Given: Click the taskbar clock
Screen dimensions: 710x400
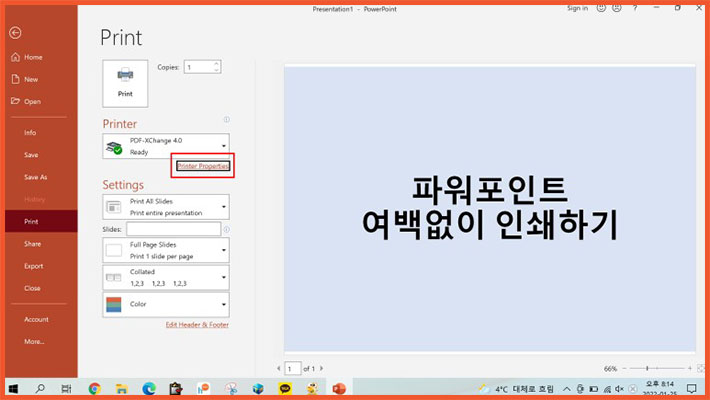Looking at the screenshot, I should 660,389.
